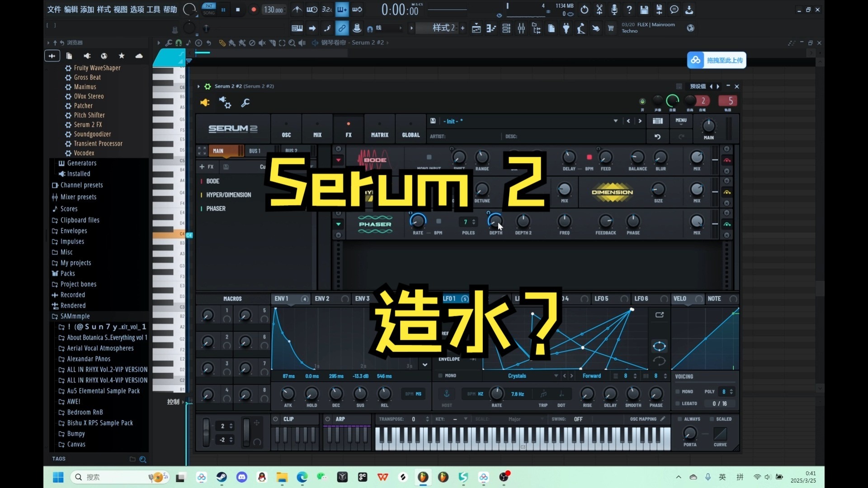This screenshot has width=868, height=488.
Task: Click the LFO export curve icon
Action: (x=659, y=315)
